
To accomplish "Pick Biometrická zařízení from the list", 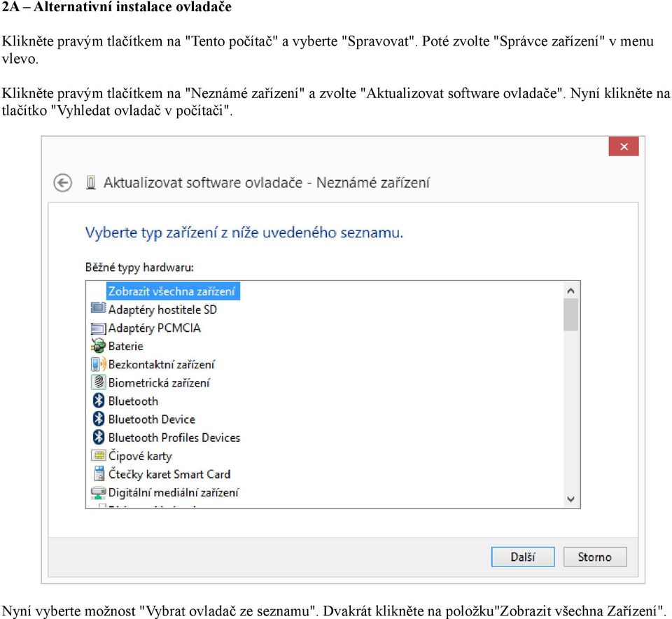I will pyautogui.click(x=159, y=383).
